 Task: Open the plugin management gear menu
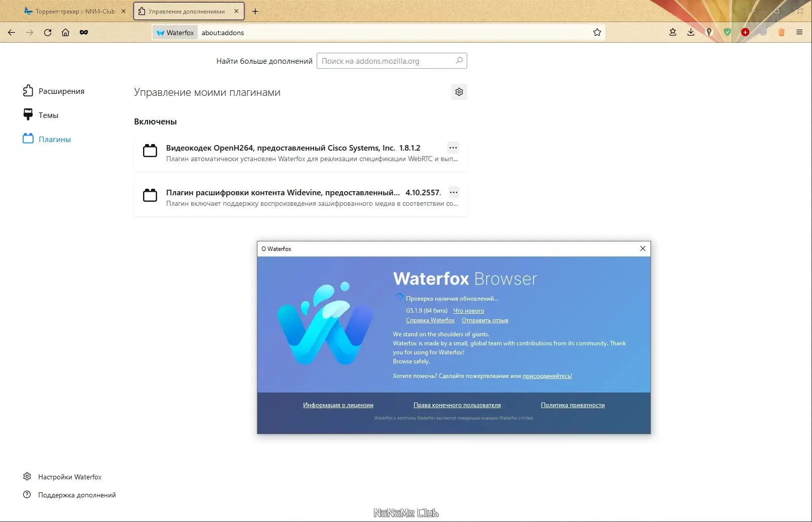click(459, 92)
